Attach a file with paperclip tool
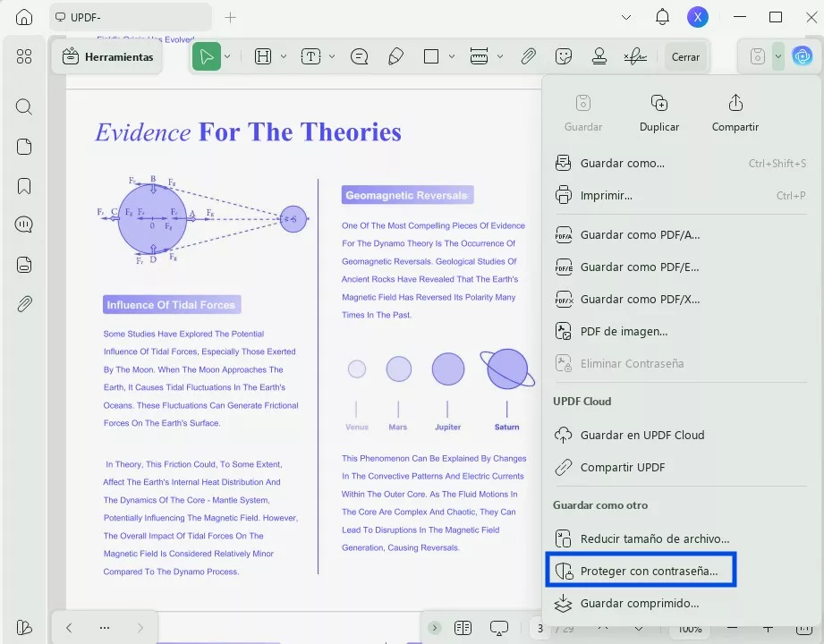 [x=528, y=56]
